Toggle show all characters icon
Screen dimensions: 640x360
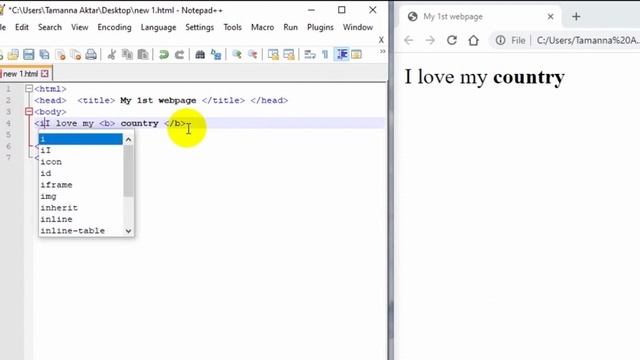(325, 54)
